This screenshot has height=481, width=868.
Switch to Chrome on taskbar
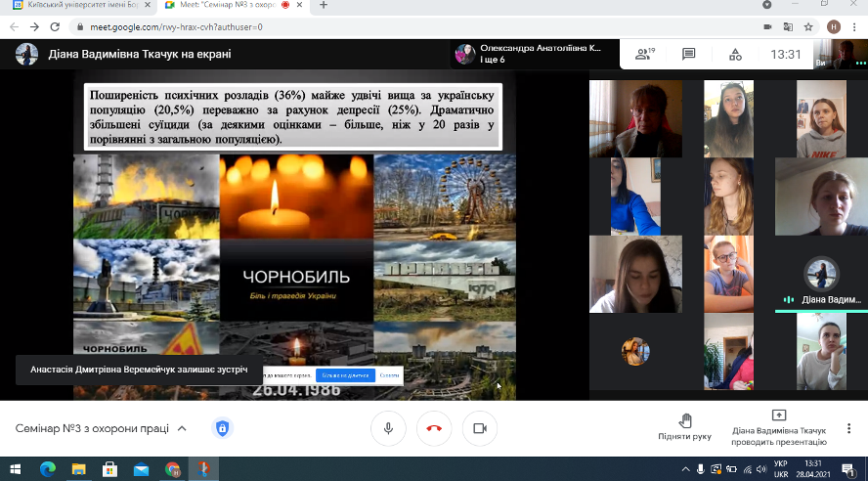coord(172,469)
